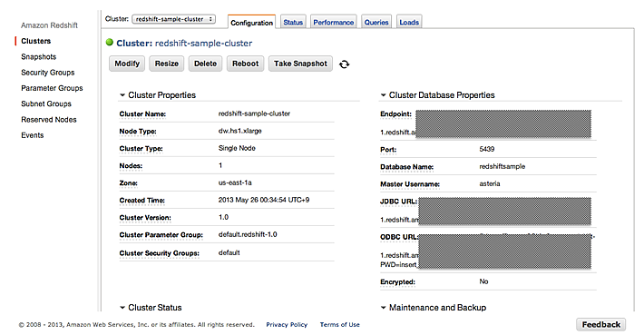Click the Cluster Name label
Screen dimensions: 644x335
click(142, 114)
